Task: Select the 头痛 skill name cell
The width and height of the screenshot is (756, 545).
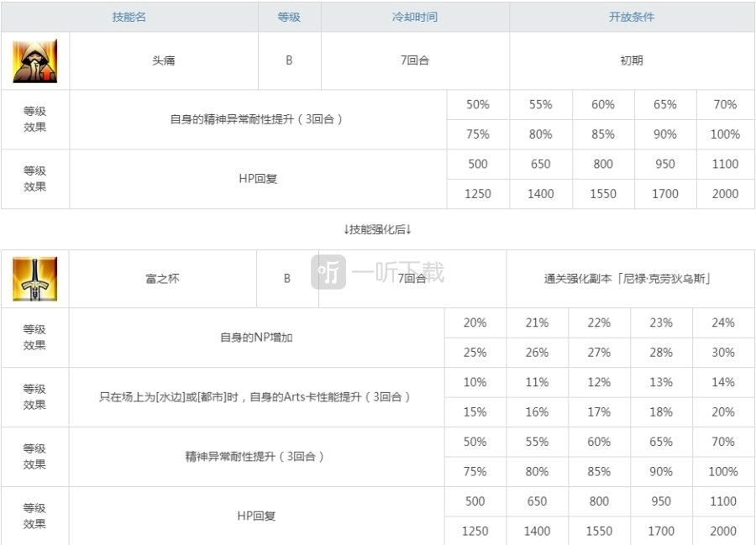Action: click(163, 61)
